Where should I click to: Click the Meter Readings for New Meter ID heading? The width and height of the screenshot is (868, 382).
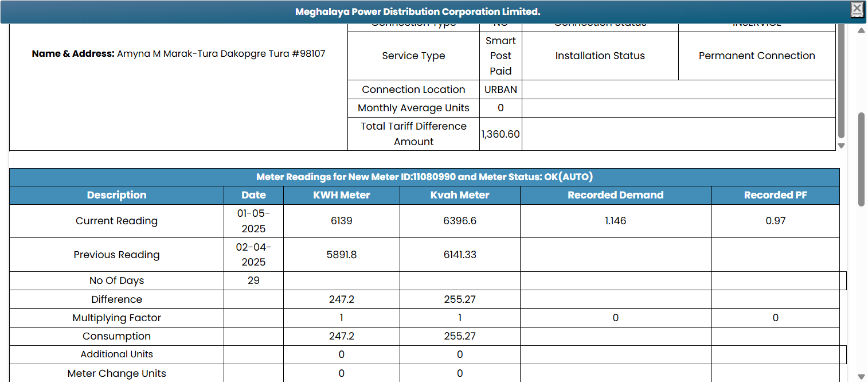pos(424,177)
